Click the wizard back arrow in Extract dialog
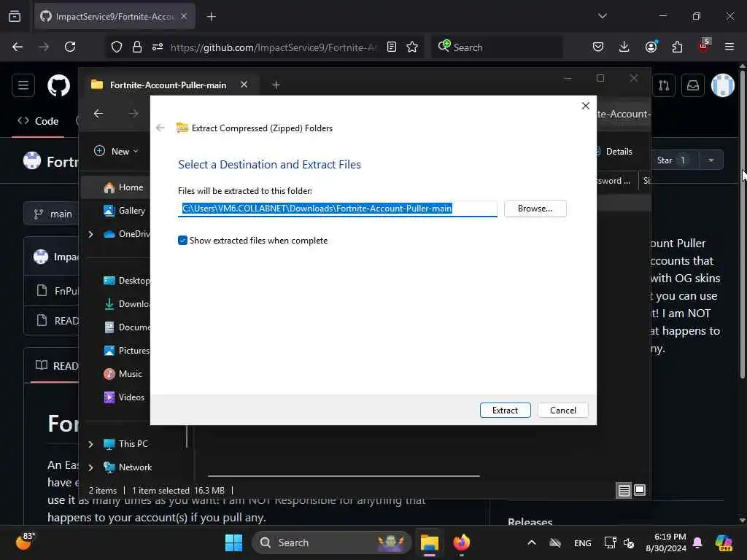Image resolution: width=747 pixels, height=560 pixels. (x=160, y=128)
